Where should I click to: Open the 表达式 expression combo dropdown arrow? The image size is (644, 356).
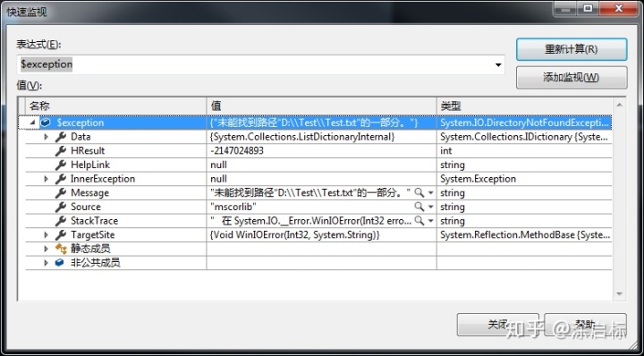(x=498, y=65)
